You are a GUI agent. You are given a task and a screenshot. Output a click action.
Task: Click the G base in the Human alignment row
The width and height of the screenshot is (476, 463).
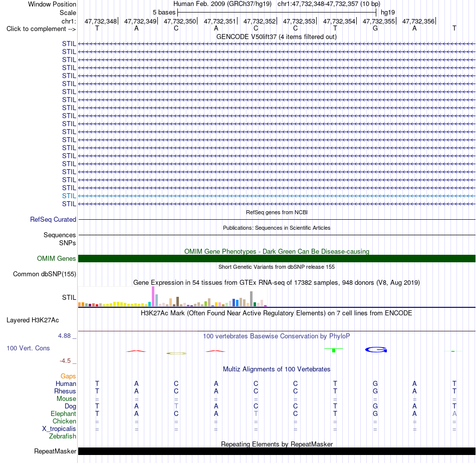pos(375,383)
